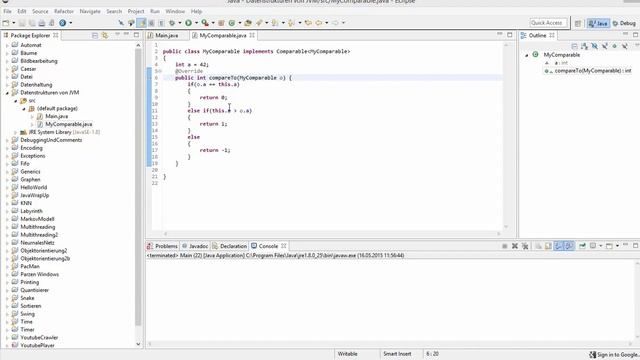Run the program with the green Run button
This screenshot has width=640, height=360.
coord(188,23)
